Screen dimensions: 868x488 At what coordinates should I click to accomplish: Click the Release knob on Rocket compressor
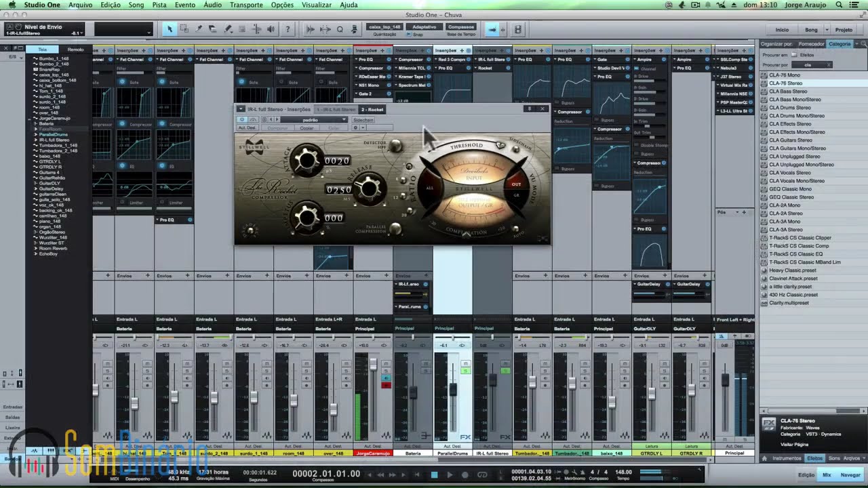369,188
